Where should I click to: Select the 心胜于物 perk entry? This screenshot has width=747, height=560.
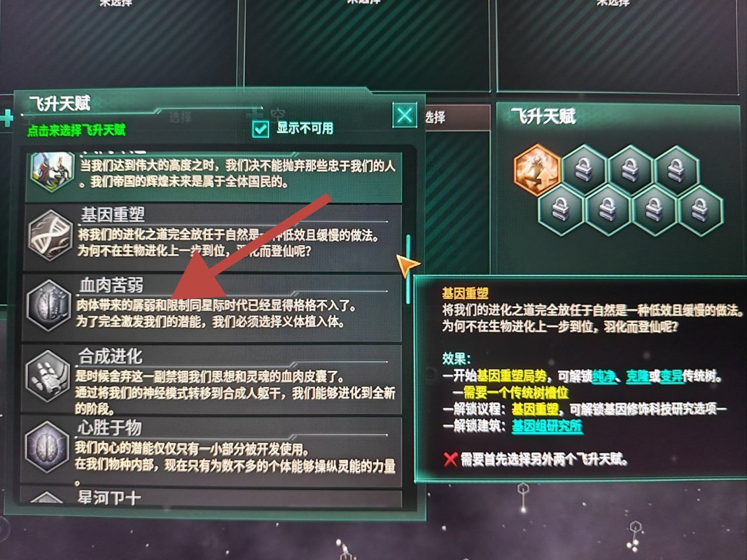212,449
